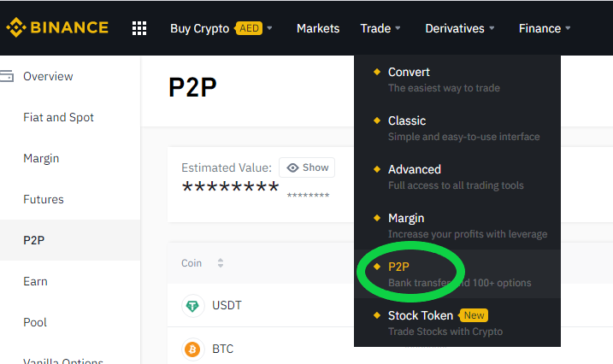Open the apps grid menu icon
The height and width of the screenshot is (364, 613).
coord(139,28)
